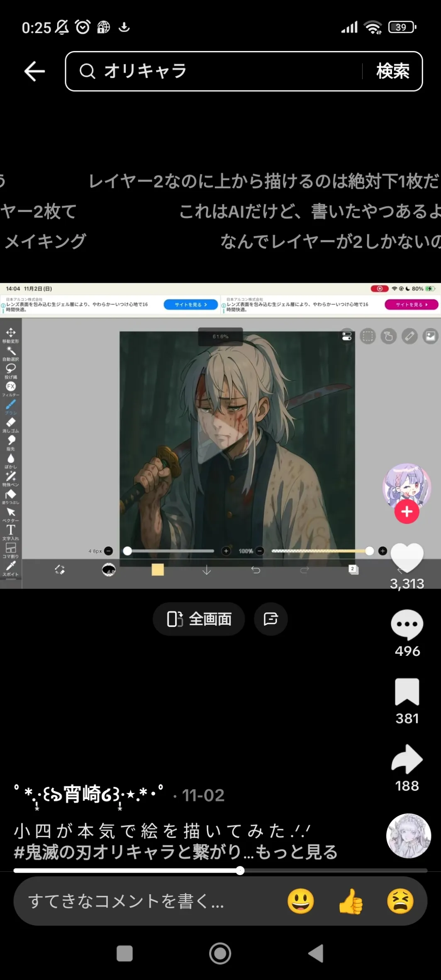Viewport: 441px width, 980px height.
Task: Open comments bubble showing 496
Action: click(407, 625)
